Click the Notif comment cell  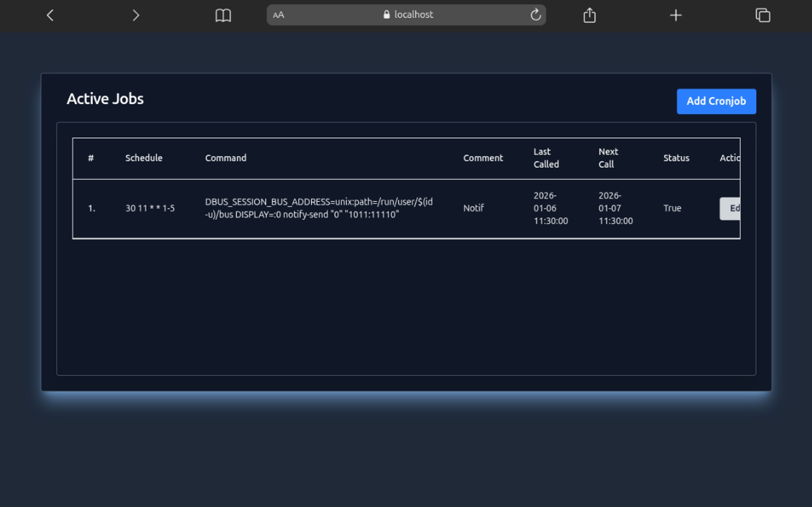pyautogui.click(x=473, y=208)
